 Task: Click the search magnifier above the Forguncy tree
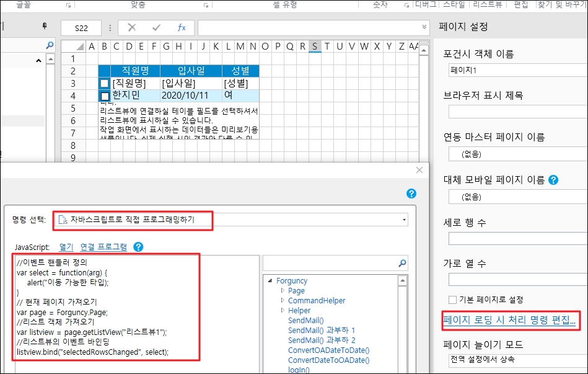(x=402, y=262)
